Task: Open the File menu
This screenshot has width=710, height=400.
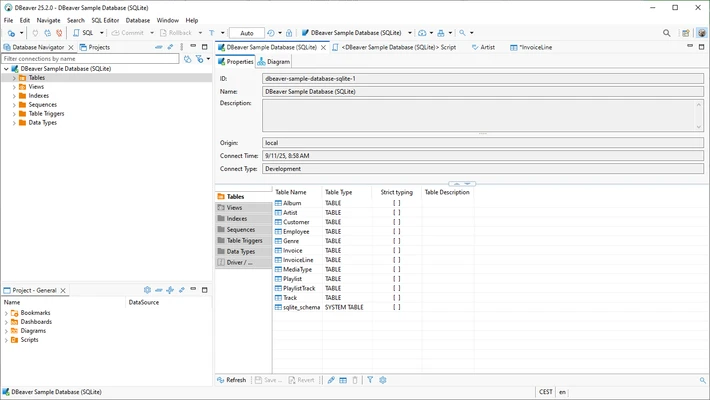Action: click(9, 20)
